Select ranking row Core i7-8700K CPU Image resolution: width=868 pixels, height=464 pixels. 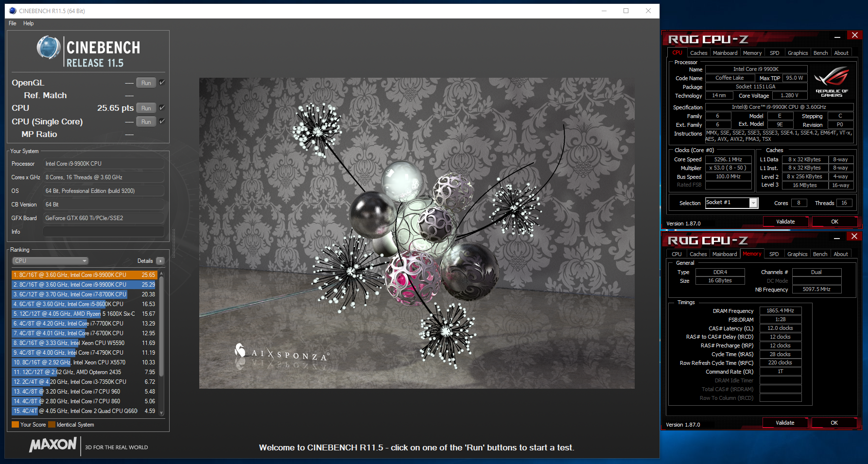(x=85, y=294)
